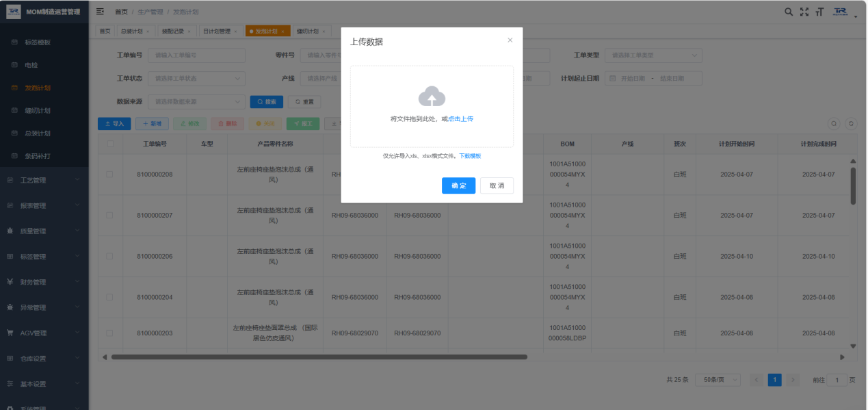
Task: Expand the 仓库设置 sidebar menu
Action: pos(44,359)
